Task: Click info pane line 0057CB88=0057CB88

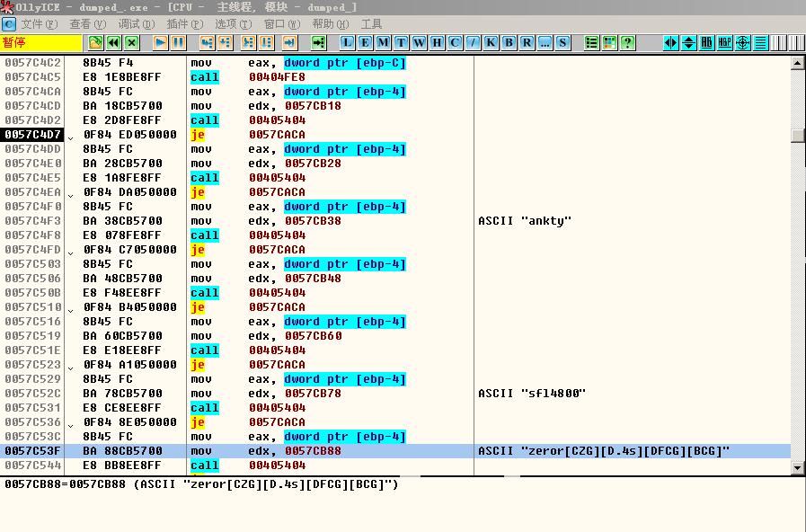Action: click(201, 484)
